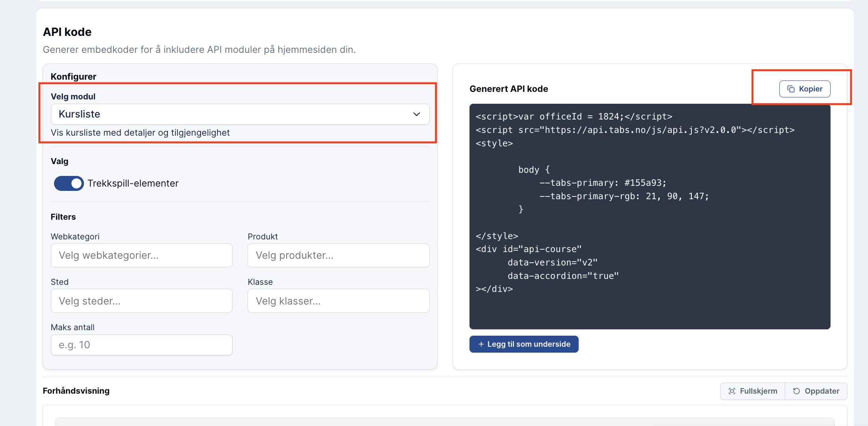Image resolution: width=868 pixels, height=426 pixels.
Task: Click inside the generated API code block
Action: [x=650, y=217]
